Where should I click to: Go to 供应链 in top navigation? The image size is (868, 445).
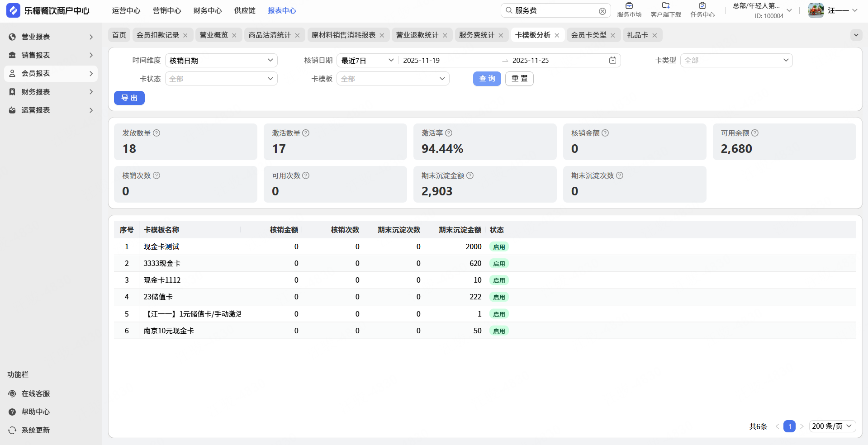coord(245,10)
